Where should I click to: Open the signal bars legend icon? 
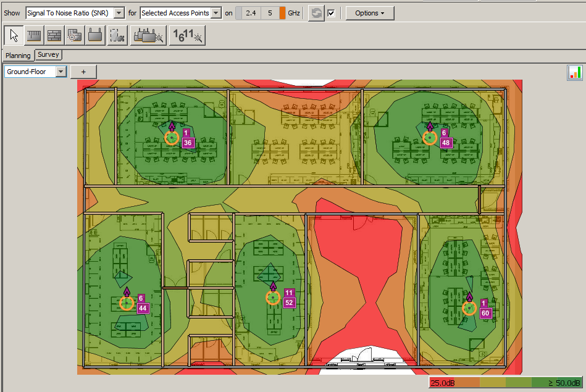(x=575, y=72)
